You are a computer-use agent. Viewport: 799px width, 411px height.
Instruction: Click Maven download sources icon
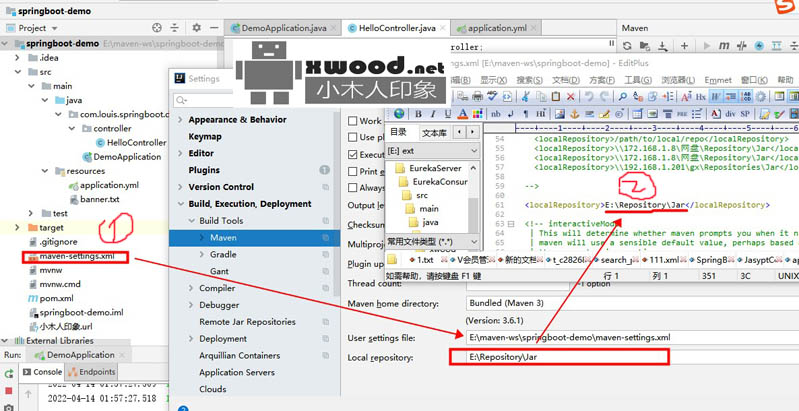coord(662,46)
